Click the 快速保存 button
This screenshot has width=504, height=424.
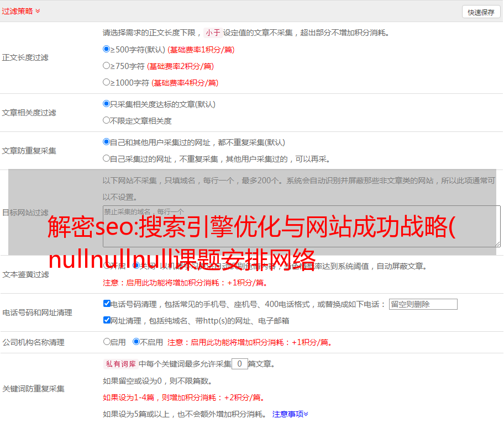pyautogui.click(x=481, y=12)
